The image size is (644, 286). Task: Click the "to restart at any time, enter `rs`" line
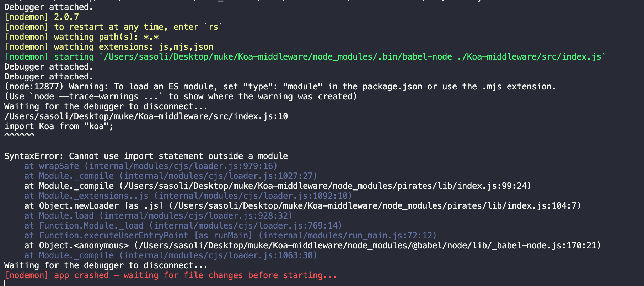click(x=113, y=27)
